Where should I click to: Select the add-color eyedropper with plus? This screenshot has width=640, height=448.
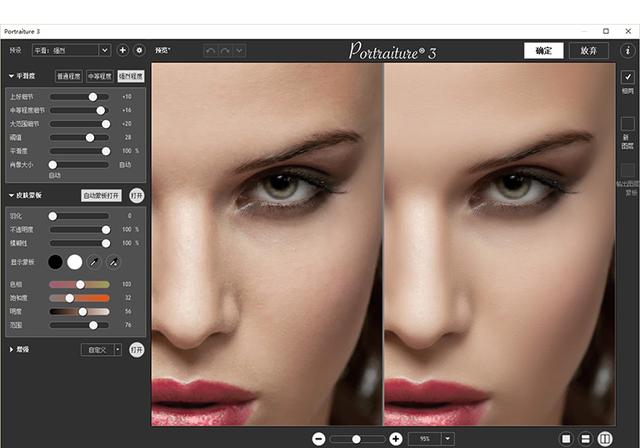(113, 262)
